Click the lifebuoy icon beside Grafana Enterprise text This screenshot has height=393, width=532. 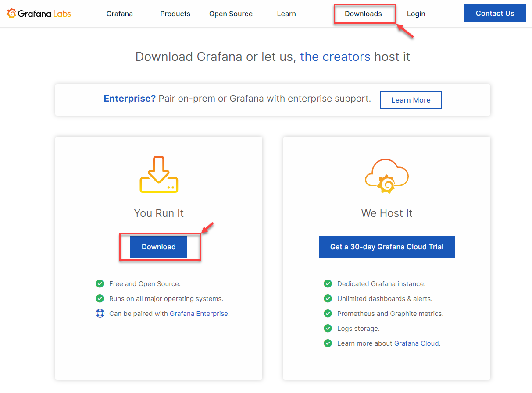pos(100,313)
